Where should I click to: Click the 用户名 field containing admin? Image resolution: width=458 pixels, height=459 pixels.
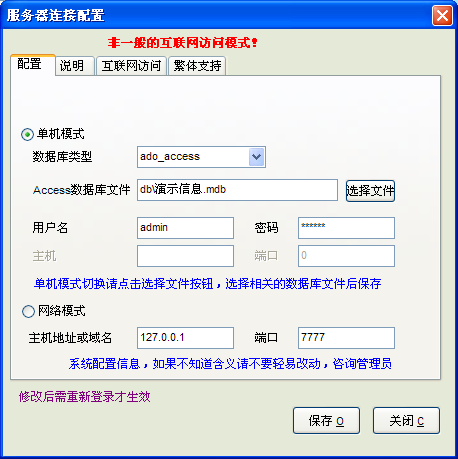185,228
